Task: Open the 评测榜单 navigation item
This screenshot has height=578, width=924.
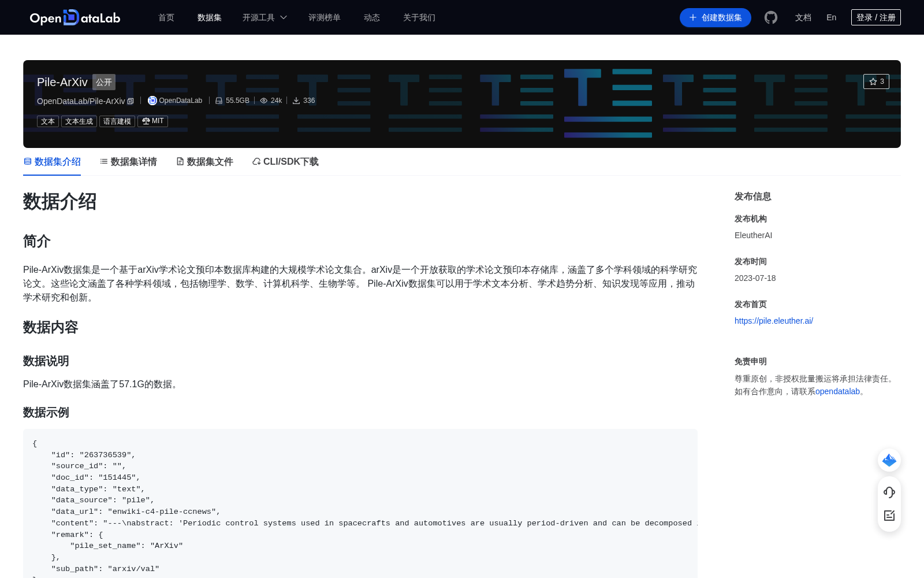Action: pos(325,17)
